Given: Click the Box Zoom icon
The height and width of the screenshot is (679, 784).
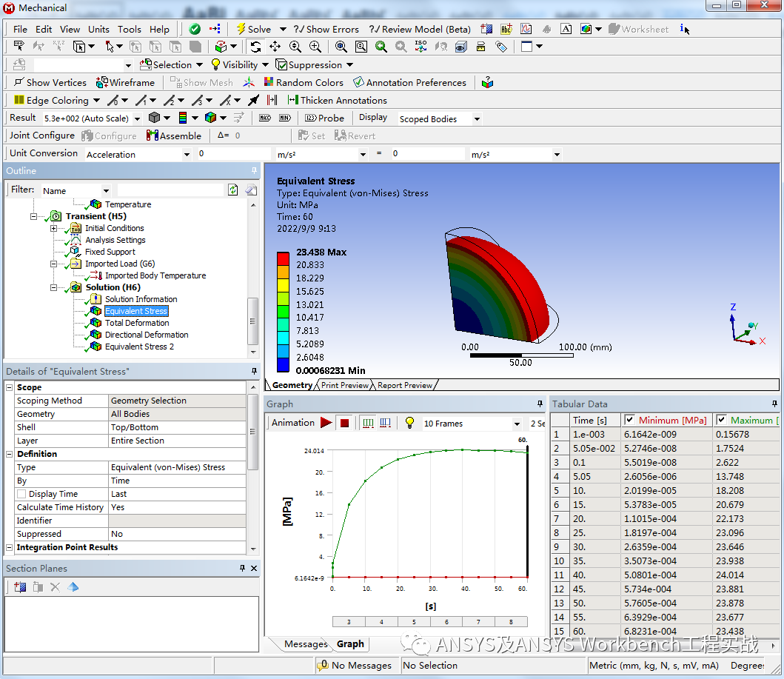Looking at the screenshot, I should coord(361,47).
